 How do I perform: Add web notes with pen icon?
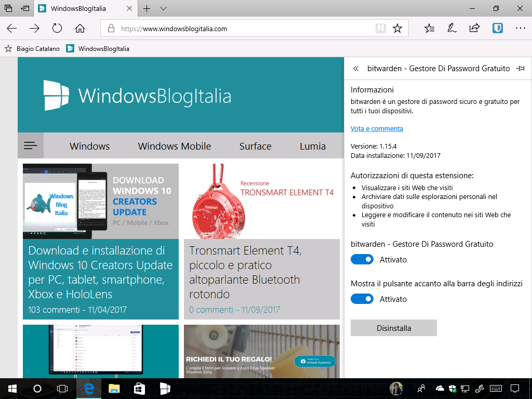tap(451, 28)
